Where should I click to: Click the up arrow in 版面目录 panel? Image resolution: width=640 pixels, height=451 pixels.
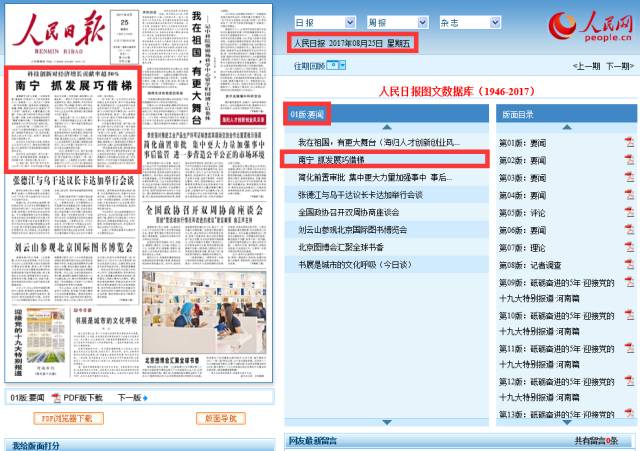pyautogui.click(x=567, y=127)
